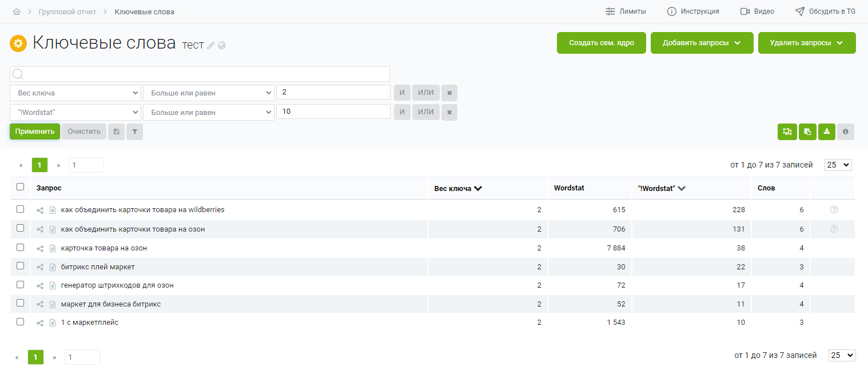Click the save filter floppy disk icon
Image resolution: width=868 pixels, height=374 pixels.
click(116, 132)
